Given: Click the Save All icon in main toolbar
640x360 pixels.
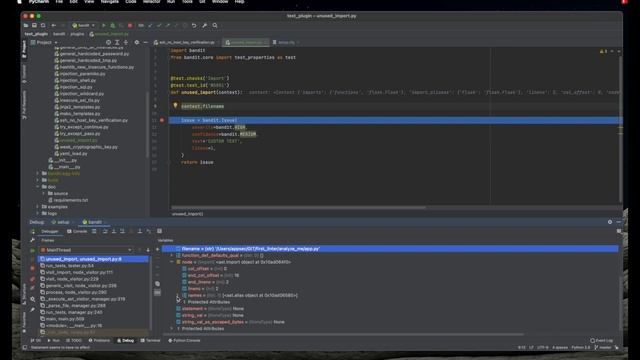Looking at the screenshot, I should (x=34, y=25).
